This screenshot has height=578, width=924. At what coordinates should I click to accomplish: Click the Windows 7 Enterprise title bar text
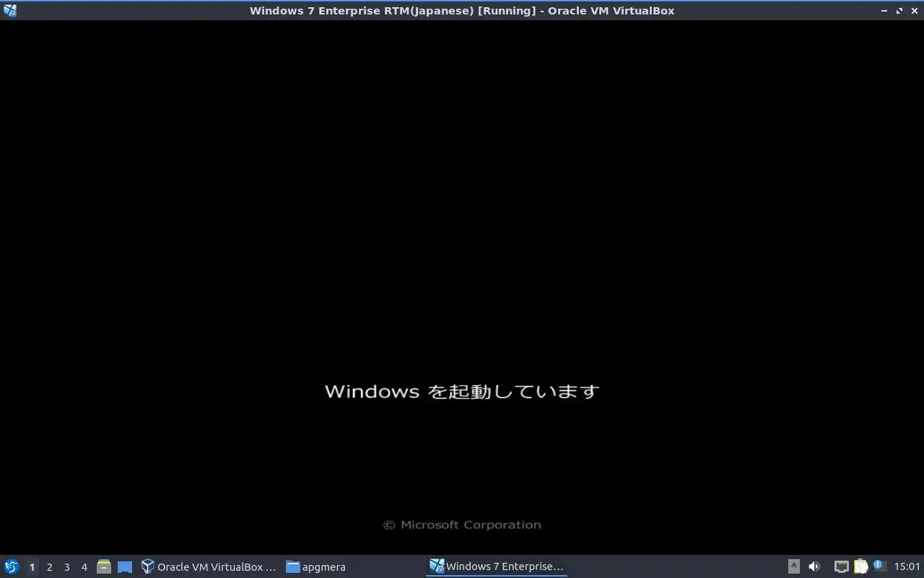point(462,11)
